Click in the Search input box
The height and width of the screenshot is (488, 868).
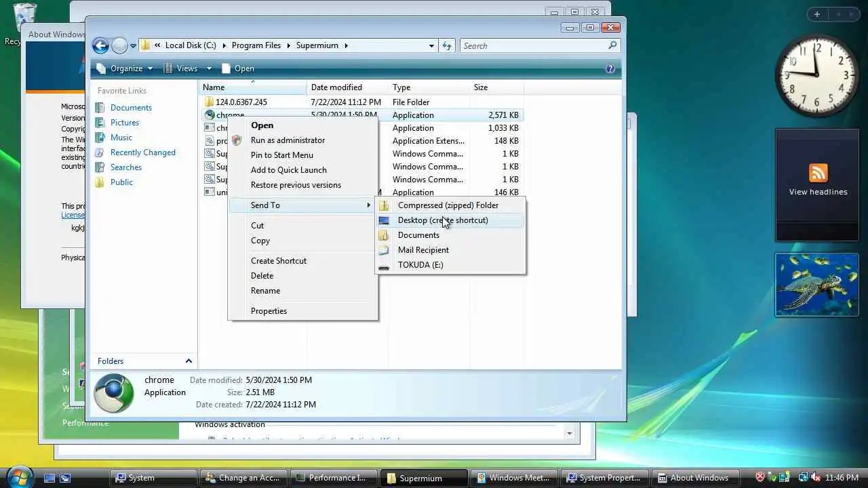[x=533, y=45]
